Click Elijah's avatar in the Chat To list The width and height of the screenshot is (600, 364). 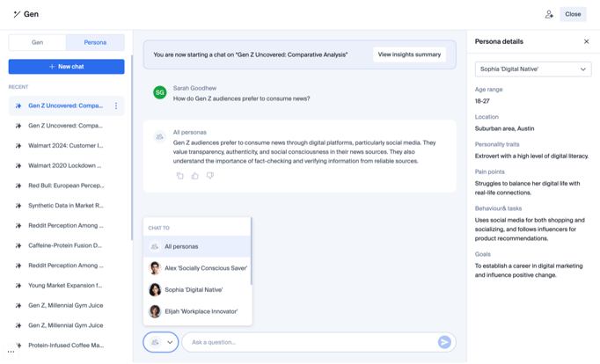point(155,311)
